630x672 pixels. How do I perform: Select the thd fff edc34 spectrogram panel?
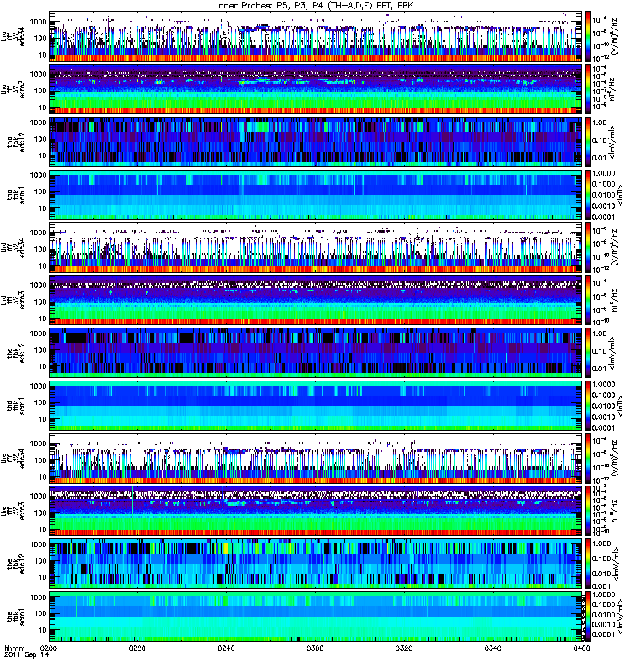click(316, 247)
